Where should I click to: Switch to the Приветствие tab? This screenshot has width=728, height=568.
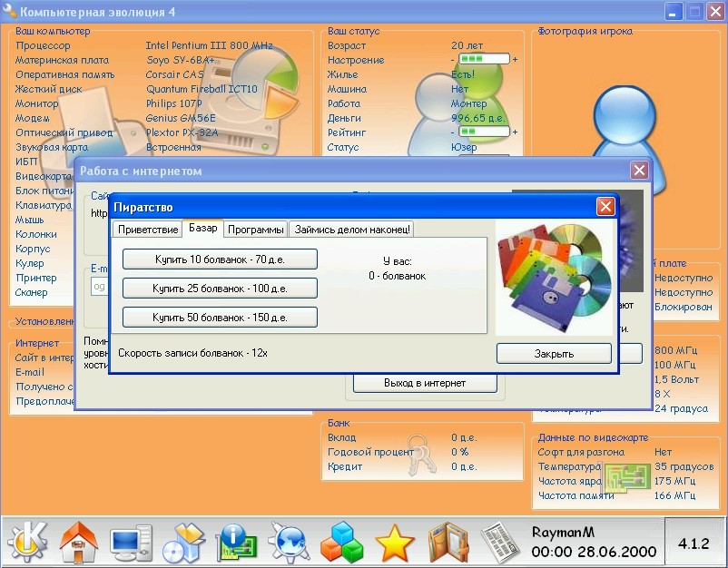148,230
